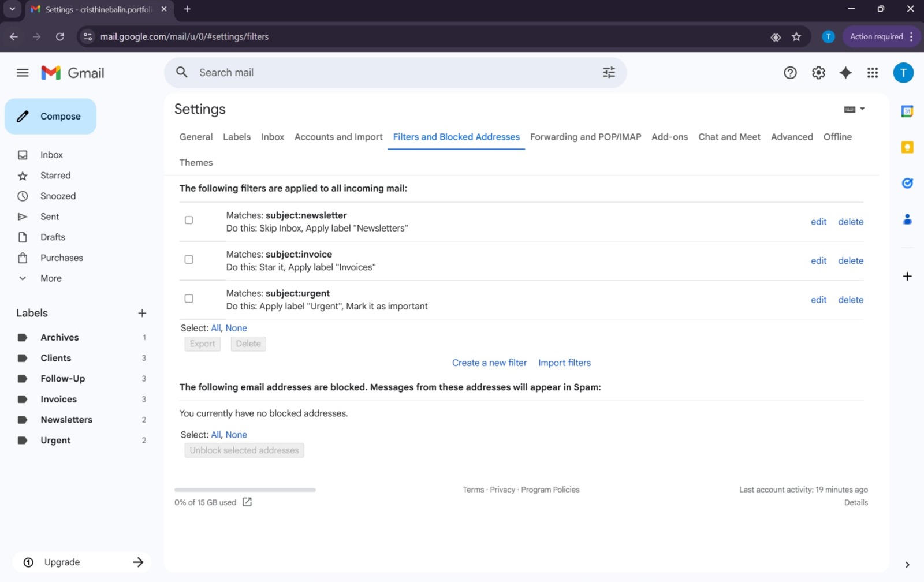924x582 pixels.
Task: Open the Support help icon
Action: (790, 73)
